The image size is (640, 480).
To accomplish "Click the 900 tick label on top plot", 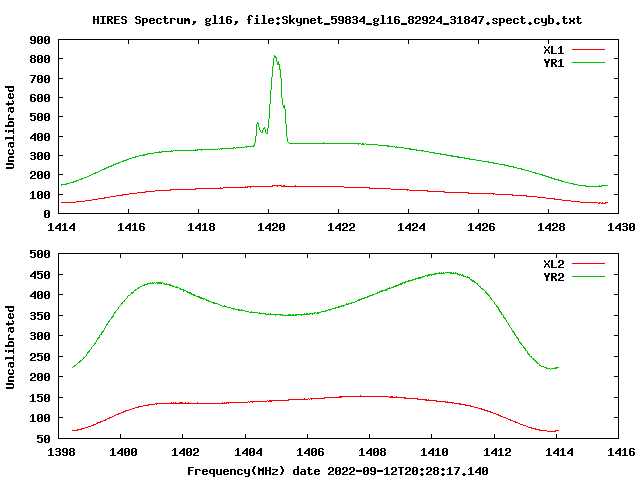I will (x=40, y=40).
